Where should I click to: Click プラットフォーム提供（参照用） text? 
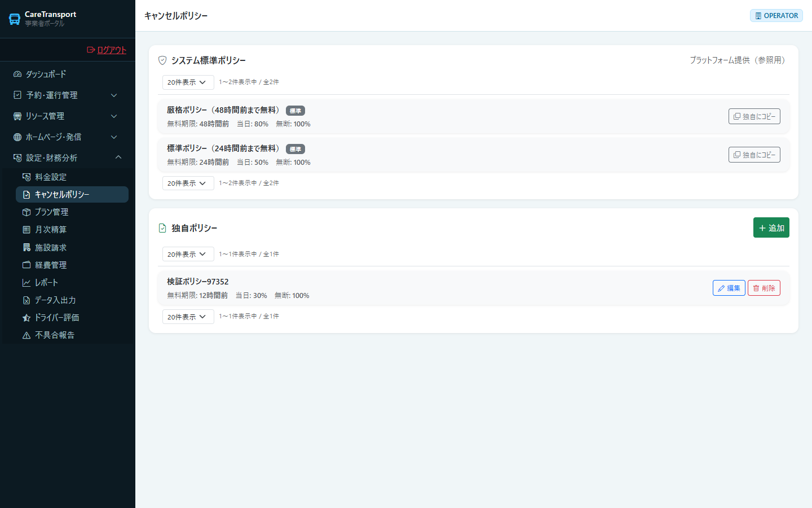click(739, 60)
